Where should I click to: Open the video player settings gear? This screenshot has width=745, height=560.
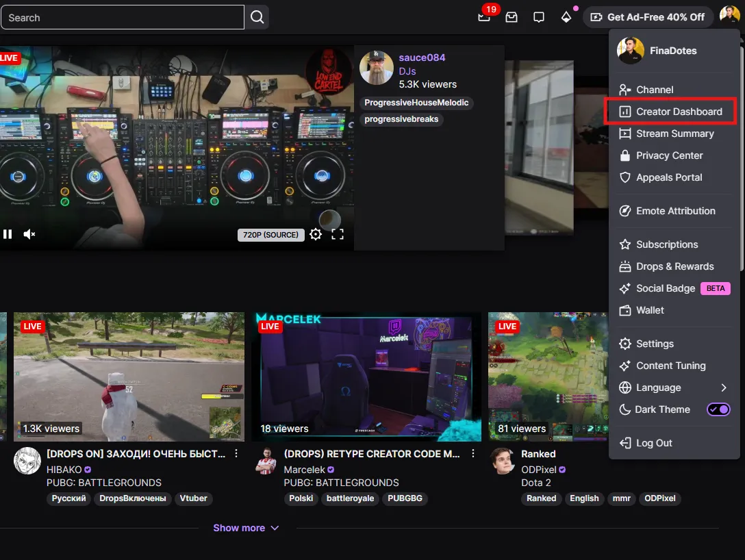click(x=316, y=234)
